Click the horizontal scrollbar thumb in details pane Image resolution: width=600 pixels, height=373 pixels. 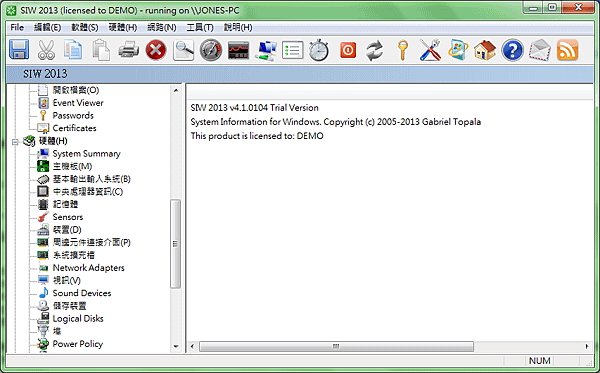tap(336, 347)
